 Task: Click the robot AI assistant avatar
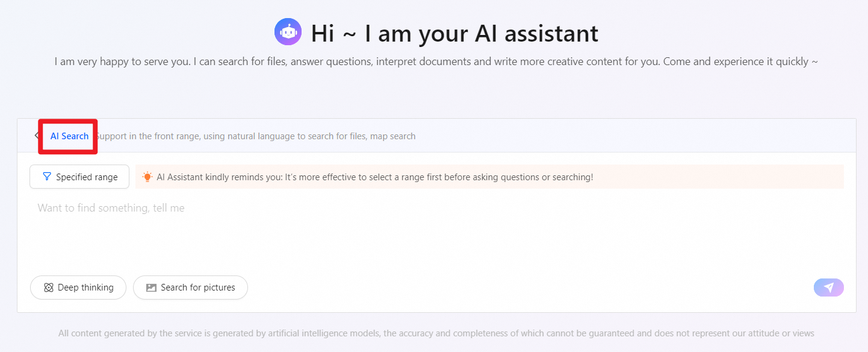288,32
